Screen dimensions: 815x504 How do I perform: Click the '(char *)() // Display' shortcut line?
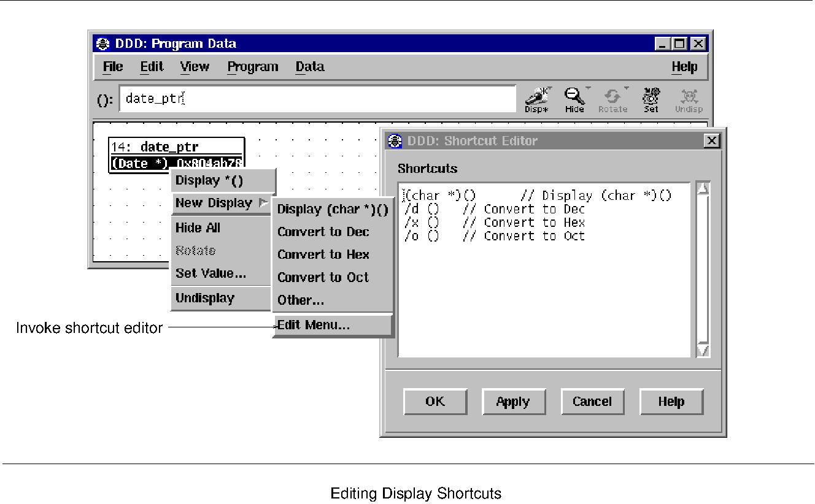(x=538, y=196)
